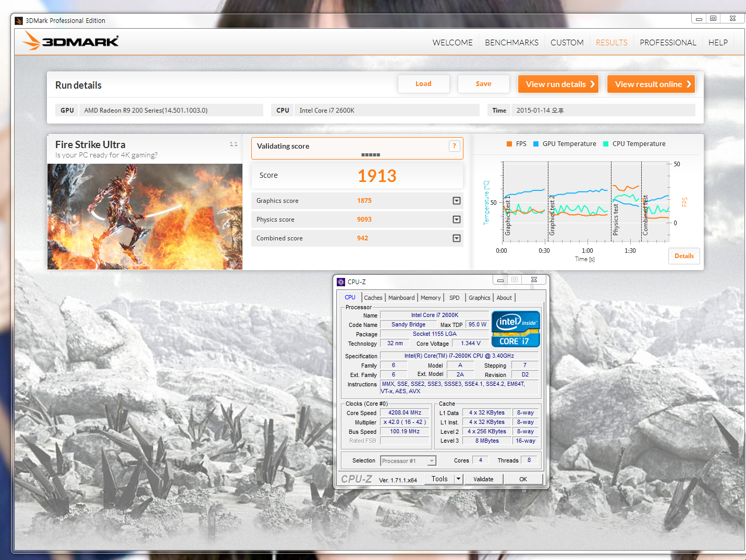Click the overall score 1913
Screen dimensions: 746x560
(x=377, y=176)
